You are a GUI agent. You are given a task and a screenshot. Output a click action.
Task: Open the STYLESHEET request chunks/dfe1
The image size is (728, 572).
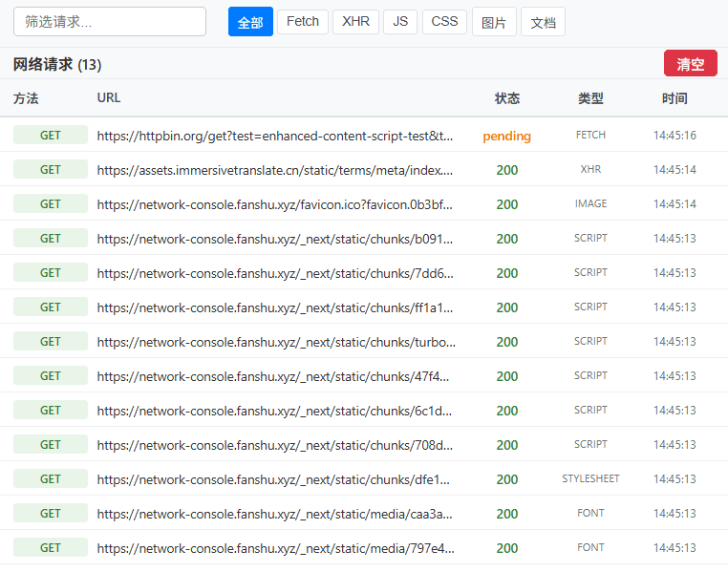click(x=275, y=479)
